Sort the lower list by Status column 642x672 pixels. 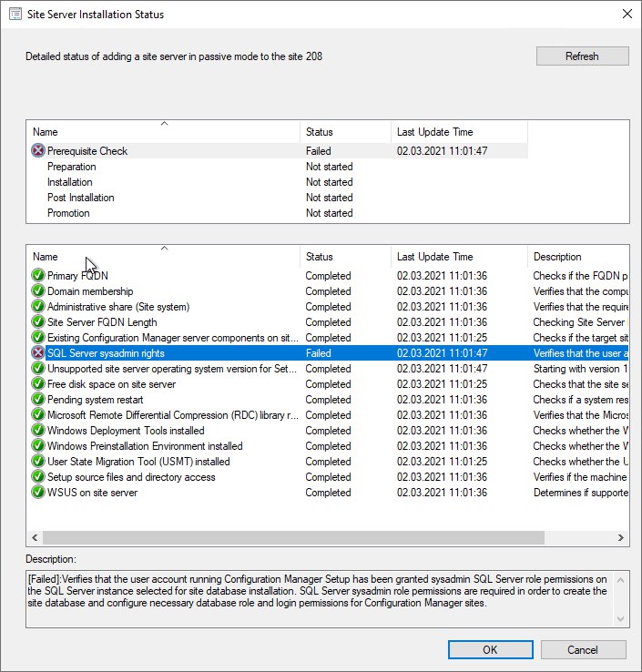(345, 256)
